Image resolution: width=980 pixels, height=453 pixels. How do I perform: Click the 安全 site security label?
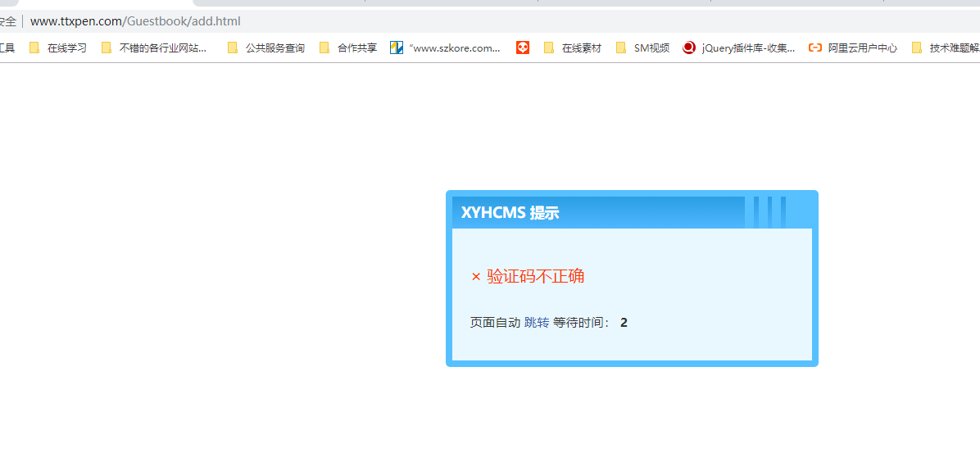coord(8,21)
